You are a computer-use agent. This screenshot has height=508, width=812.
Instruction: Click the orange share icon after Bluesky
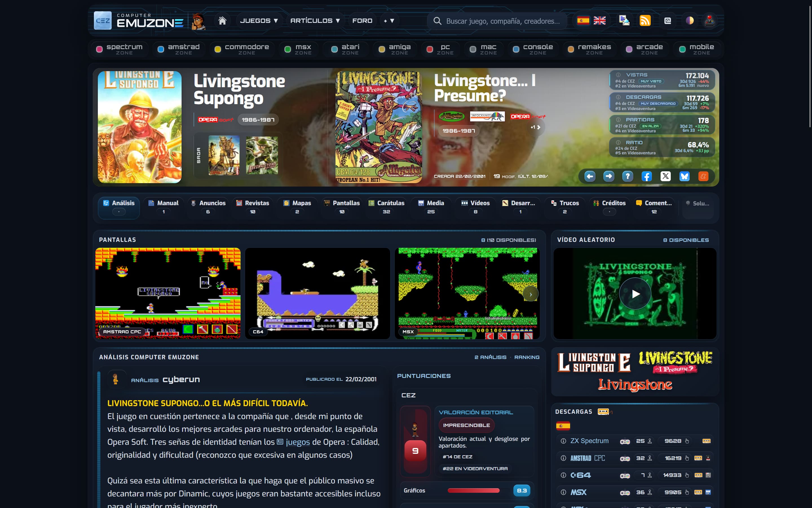pos(703,176)
